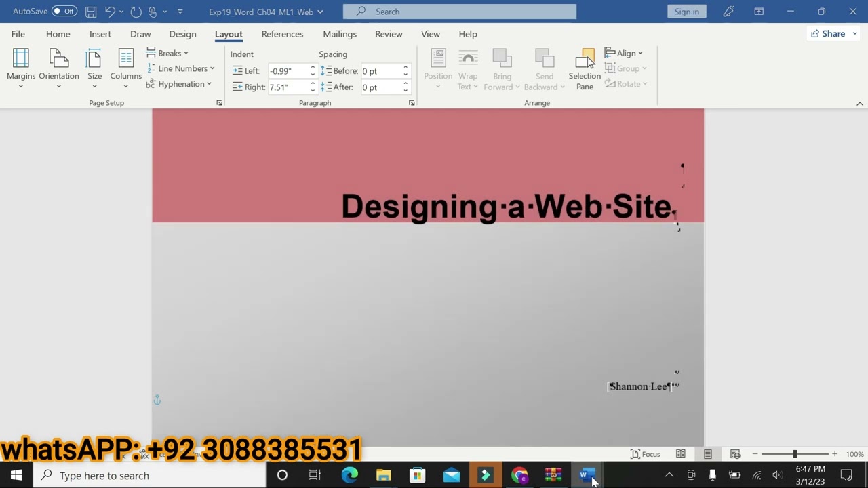
Task: Increase Spacing Before with up stepper
Action: [406, 68]
